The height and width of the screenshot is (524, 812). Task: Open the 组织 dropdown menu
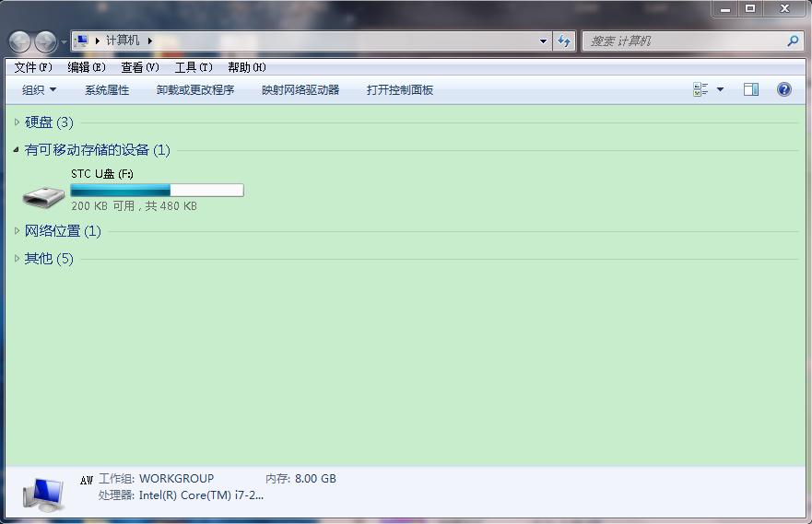tap(39, 90)
